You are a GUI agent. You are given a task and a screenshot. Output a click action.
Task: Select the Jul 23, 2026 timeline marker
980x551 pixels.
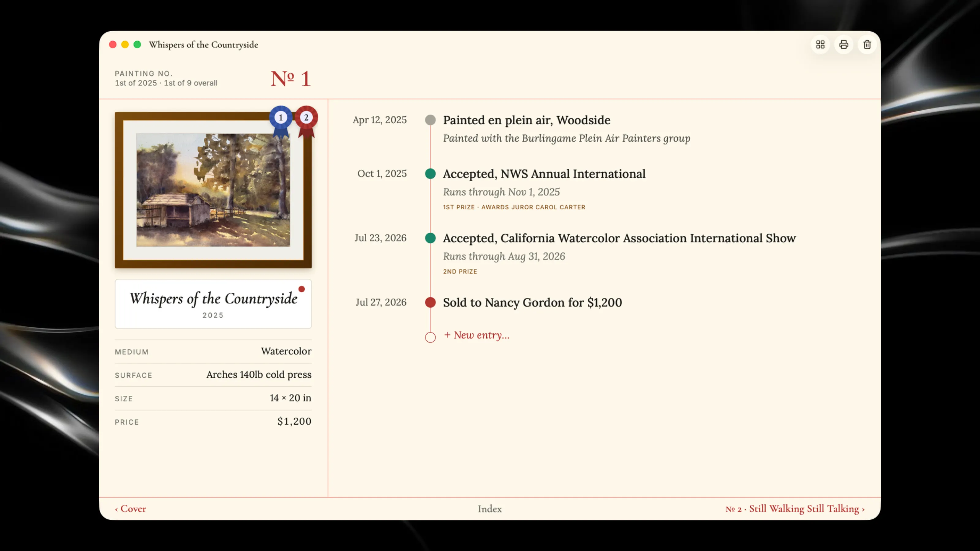pyautogui.click(x=430, y=238)
